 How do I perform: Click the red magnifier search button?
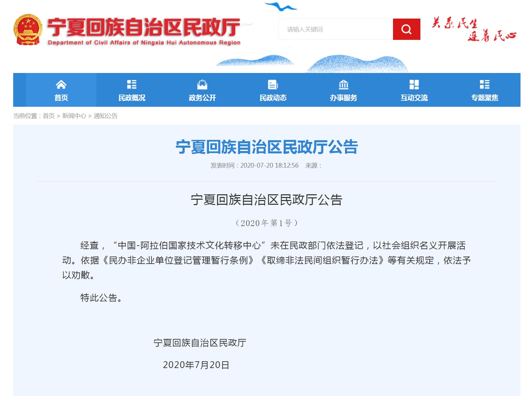(406, 29)
